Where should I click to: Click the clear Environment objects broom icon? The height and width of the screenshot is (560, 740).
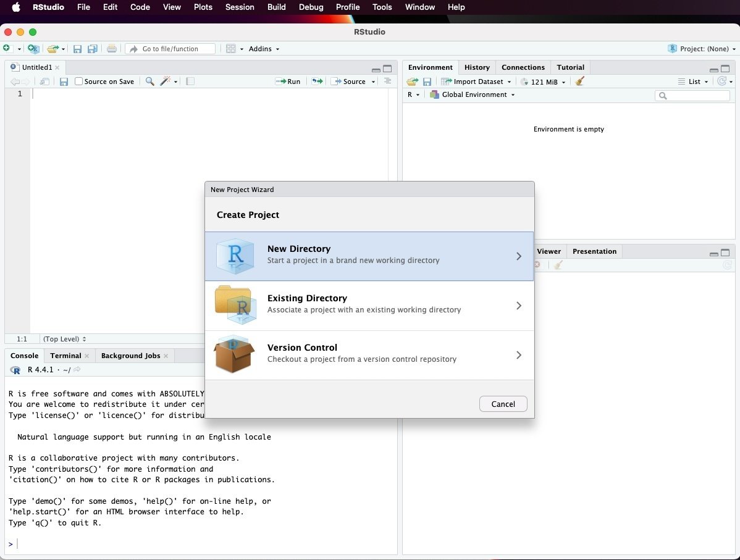click(580, 81)
